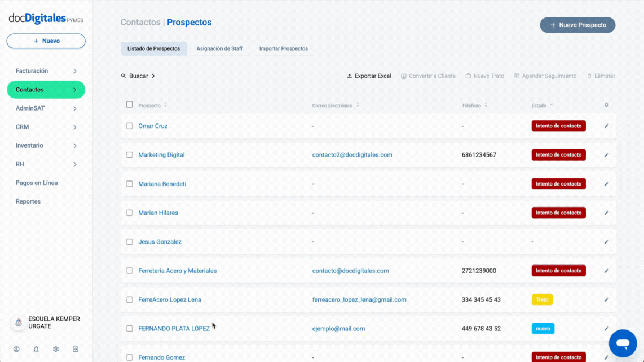
Task: Check the FerreAcero Lopez Lena checkbox
Action: (129, 299)
